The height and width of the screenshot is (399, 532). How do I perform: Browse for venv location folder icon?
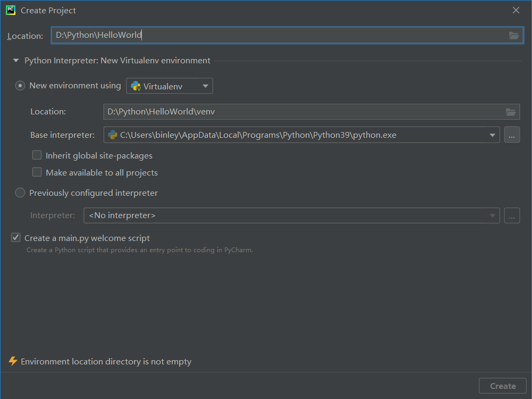point(511,112)
